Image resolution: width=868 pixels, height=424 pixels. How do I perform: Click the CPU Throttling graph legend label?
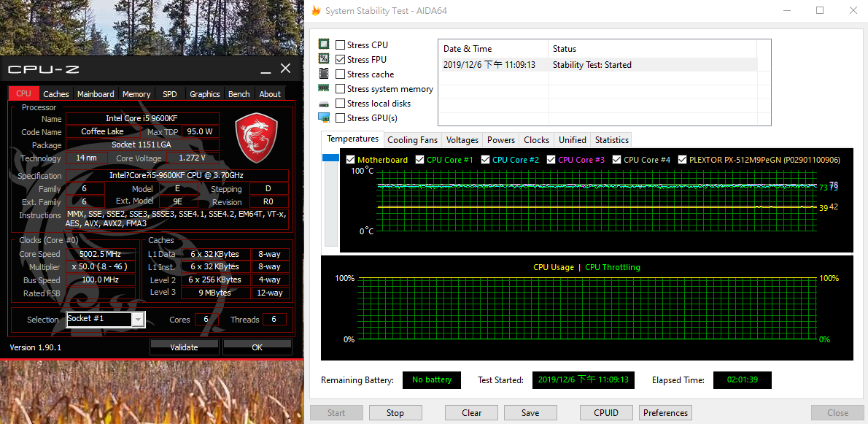pyautogui.click(x=612, y=267)
